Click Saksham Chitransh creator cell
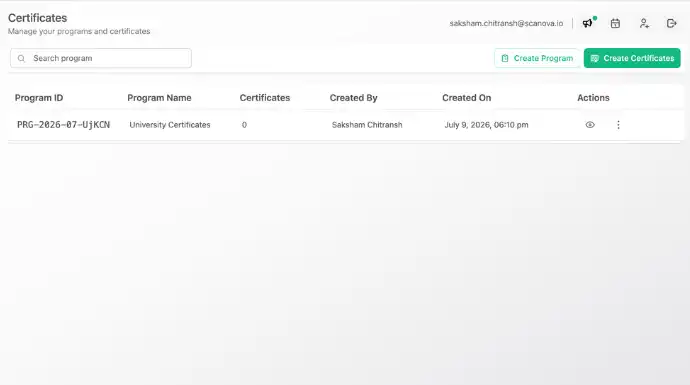 [367, 125]
